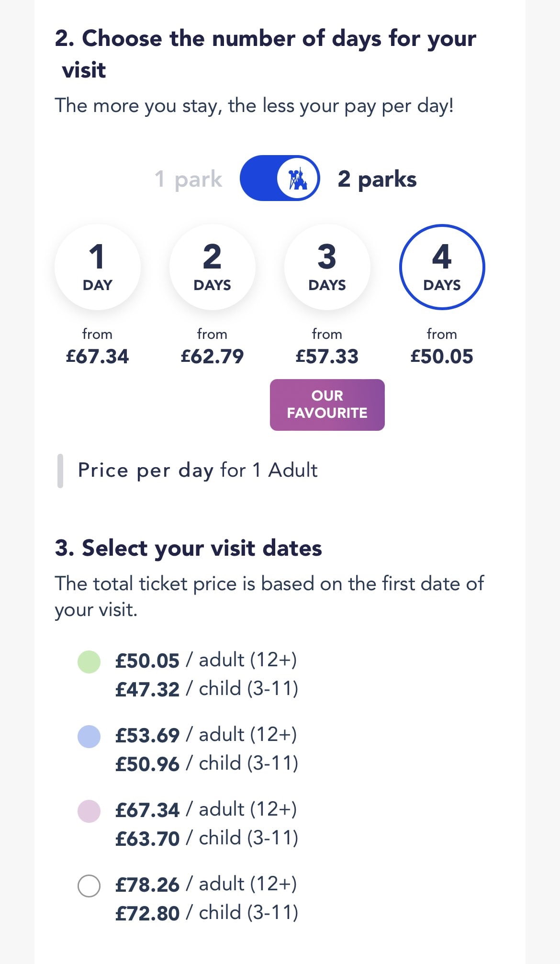Click the 'Select your visit dates' heading
Viewport: 560px width, 964px height.
188,548
